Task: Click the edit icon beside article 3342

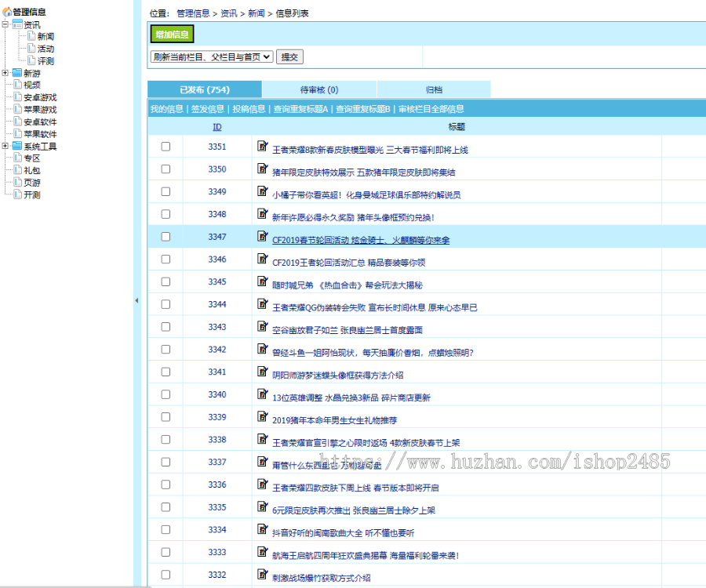Action: click(x=263, y=349)
